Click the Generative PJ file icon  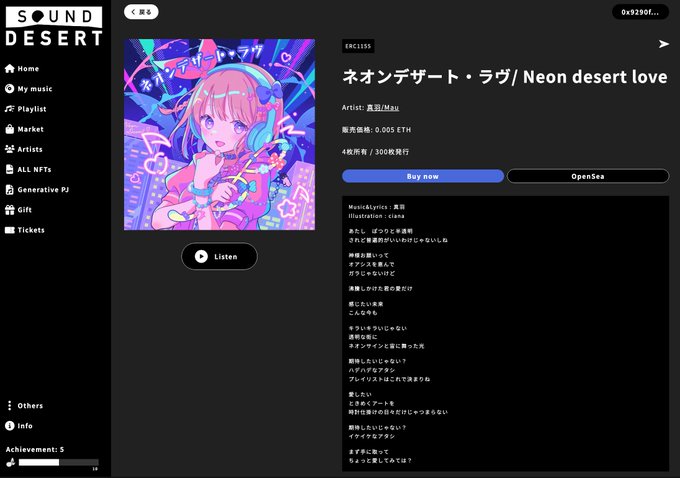coord(10,190)
